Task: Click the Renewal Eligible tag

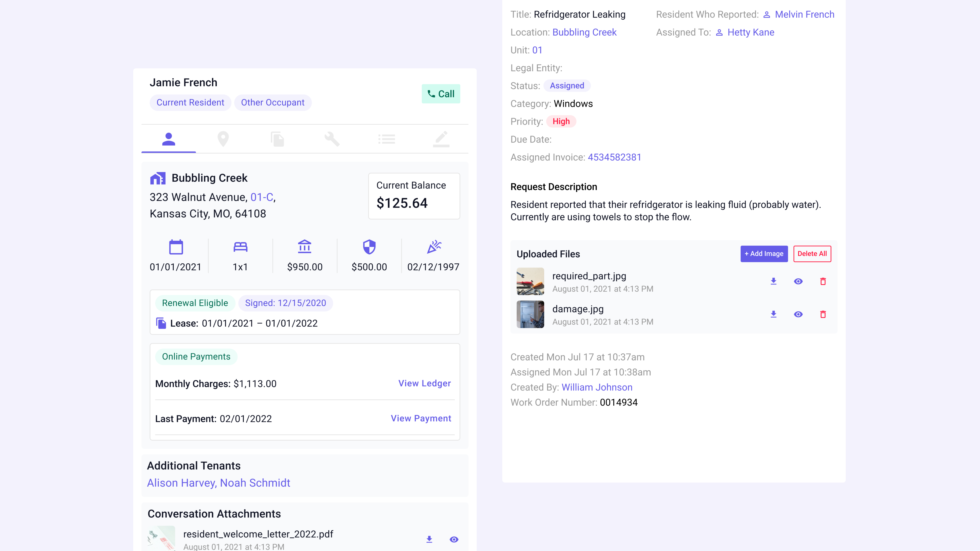Action: 195,303
